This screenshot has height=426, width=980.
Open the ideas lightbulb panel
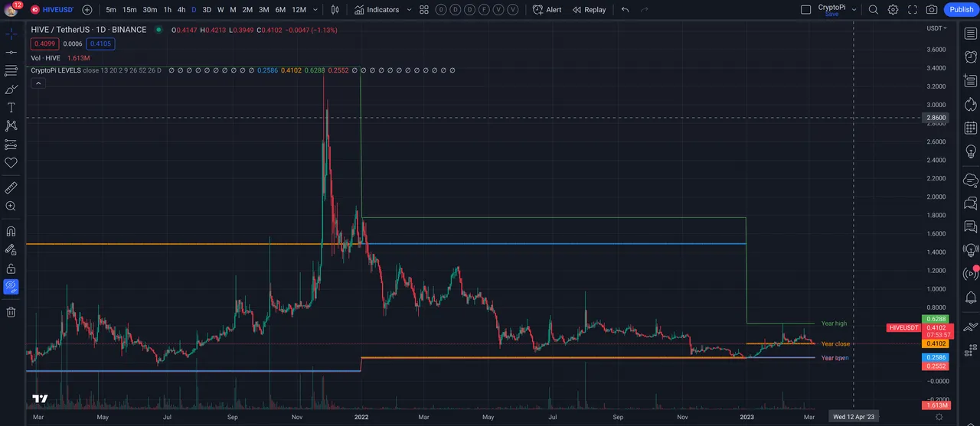[x=970, y=153]
